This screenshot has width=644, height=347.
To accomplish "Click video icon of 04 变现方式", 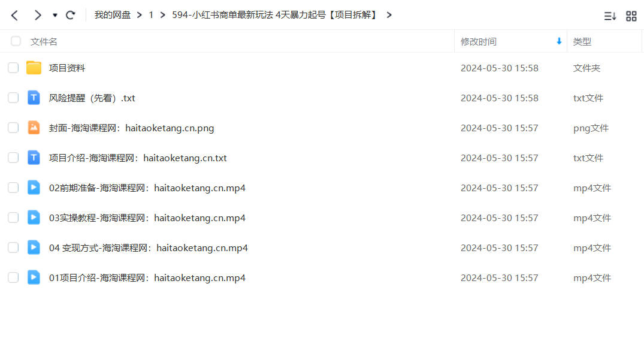I will click(34, 248).
